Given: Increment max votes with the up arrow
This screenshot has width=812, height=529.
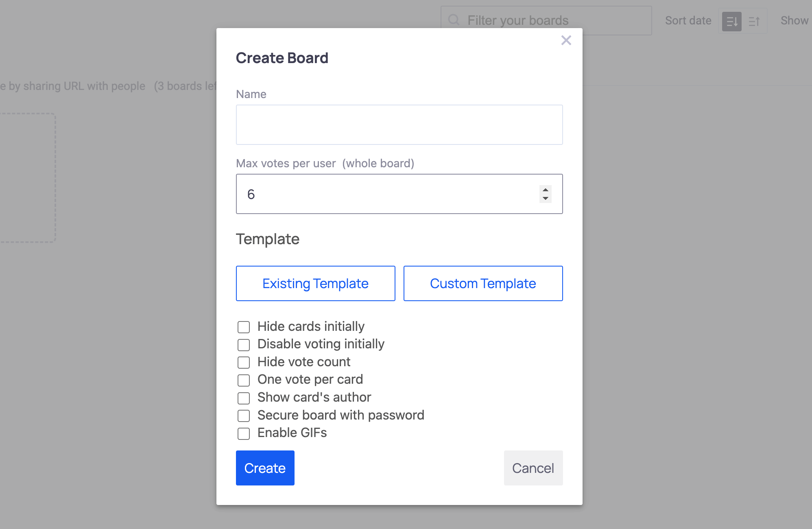Looking at the screenshot, I should pos(545,190).
